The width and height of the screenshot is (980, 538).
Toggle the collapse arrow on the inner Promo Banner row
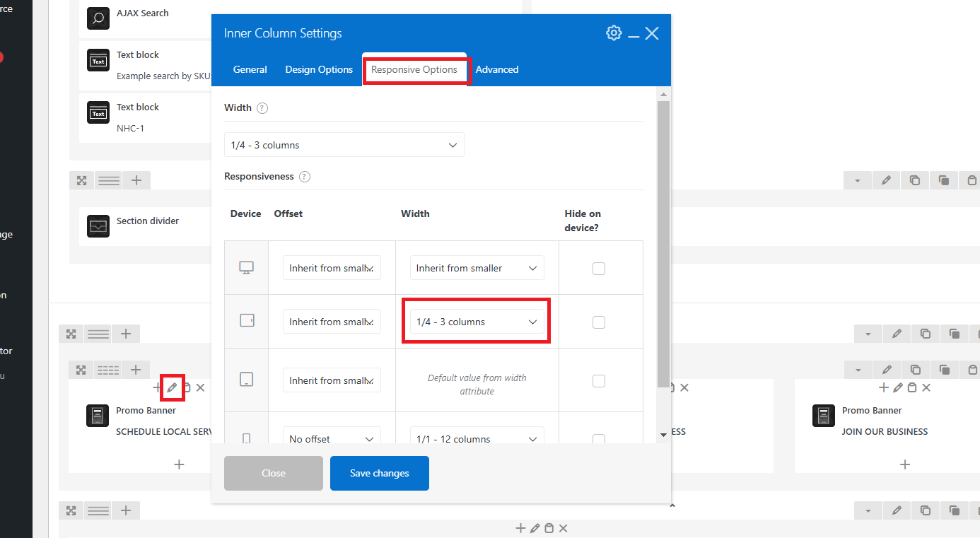(x=858, y=369)
